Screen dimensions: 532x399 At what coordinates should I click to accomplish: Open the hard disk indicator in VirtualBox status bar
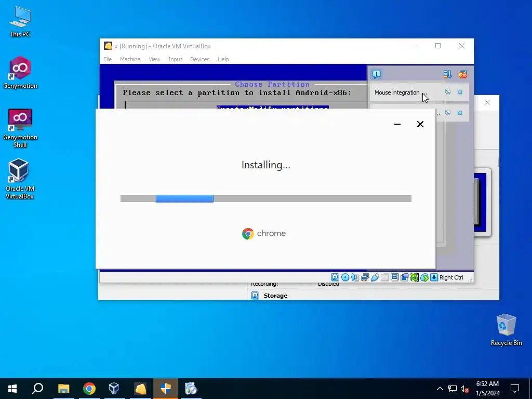click(335, 277)
